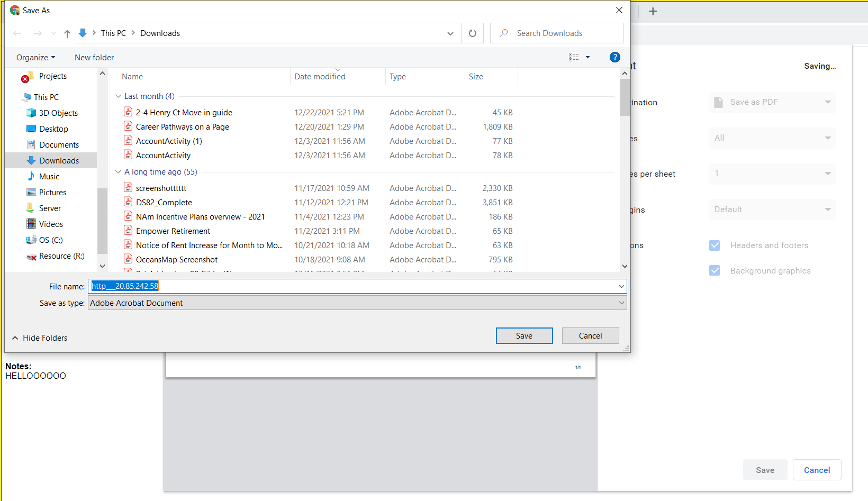The height and width of the screenshot is (501, 868).
Task: Click the Save as PDF destination icon
Action: 718,102
